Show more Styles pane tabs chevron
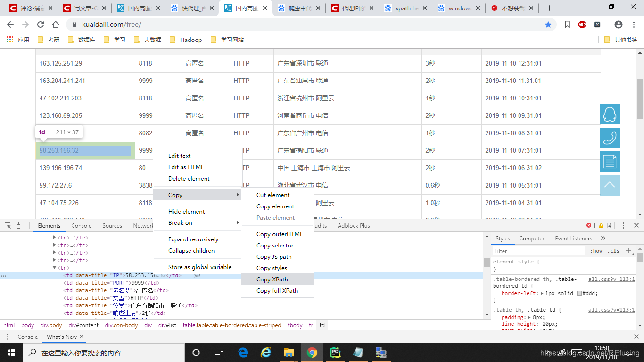The height and width of the screenshot is (362, 644). [603, 238]
